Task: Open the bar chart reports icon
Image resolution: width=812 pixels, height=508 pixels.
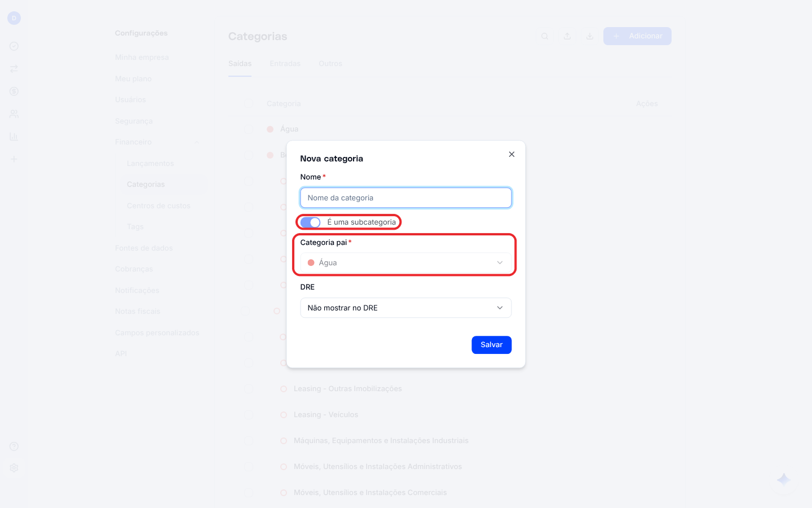Action: [14, 137]
